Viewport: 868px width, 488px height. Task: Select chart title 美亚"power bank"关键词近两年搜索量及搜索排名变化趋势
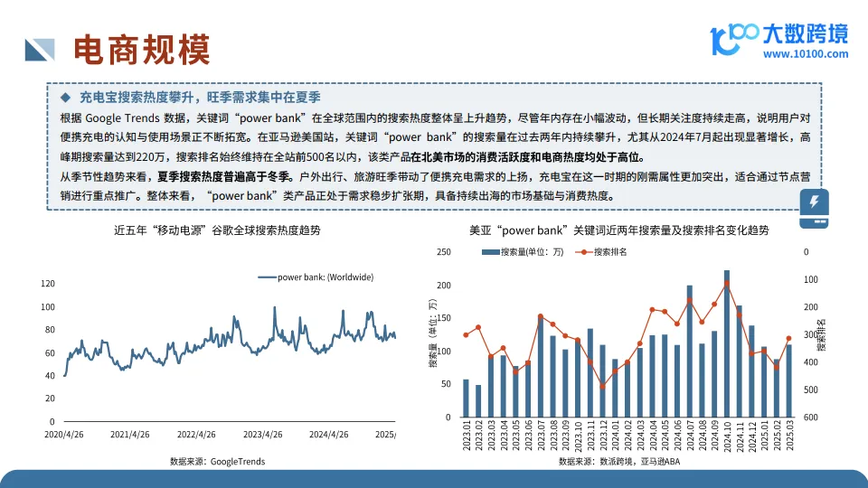[618, 230]
